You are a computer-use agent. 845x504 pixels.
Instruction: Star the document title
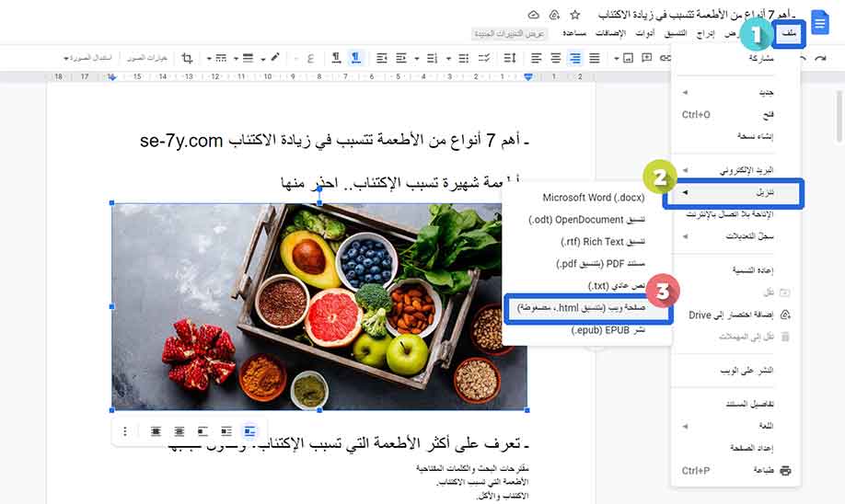(575, 15)
